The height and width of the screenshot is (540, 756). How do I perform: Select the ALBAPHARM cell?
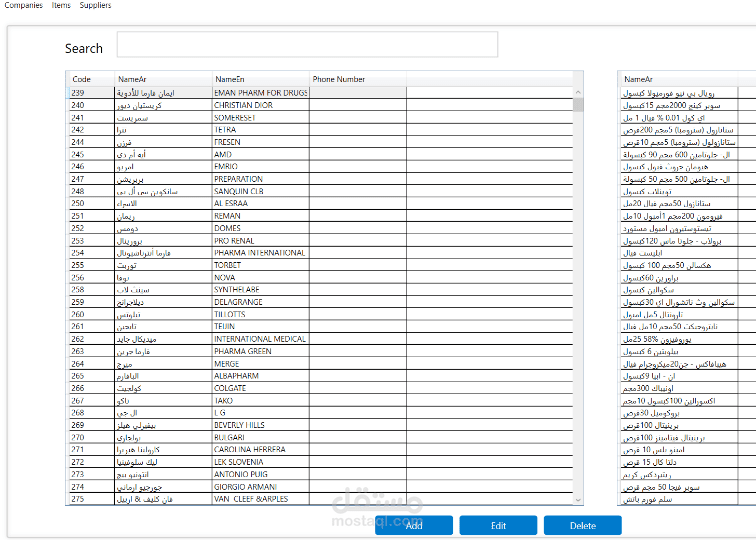tap(261, 376)
